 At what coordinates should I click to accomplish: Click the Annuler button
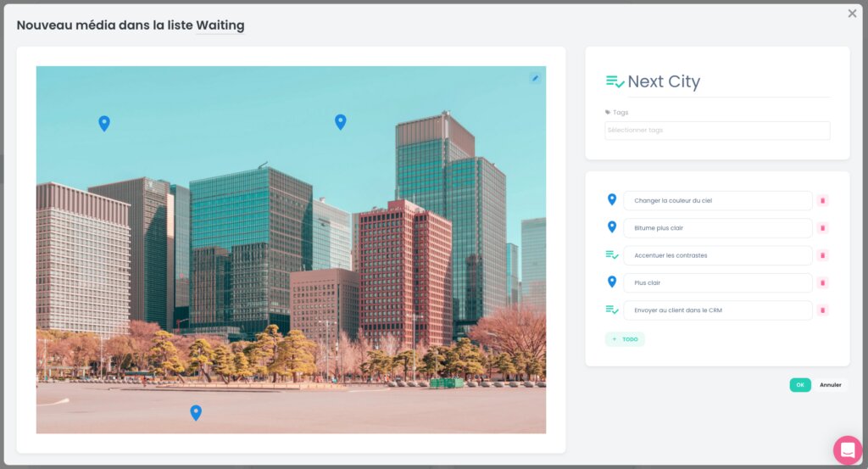[x=831, y=385]
